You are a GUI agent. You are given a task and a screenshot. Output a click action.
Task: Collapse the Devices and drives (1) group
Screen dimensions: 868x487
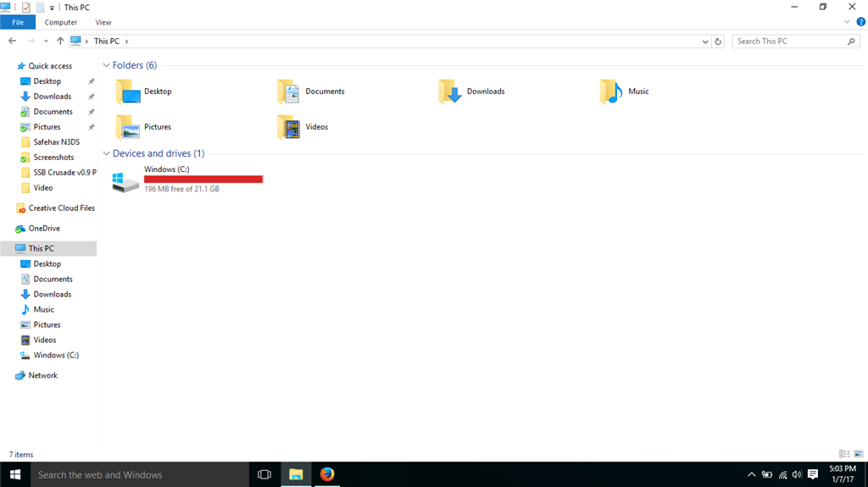click(106, 153)
